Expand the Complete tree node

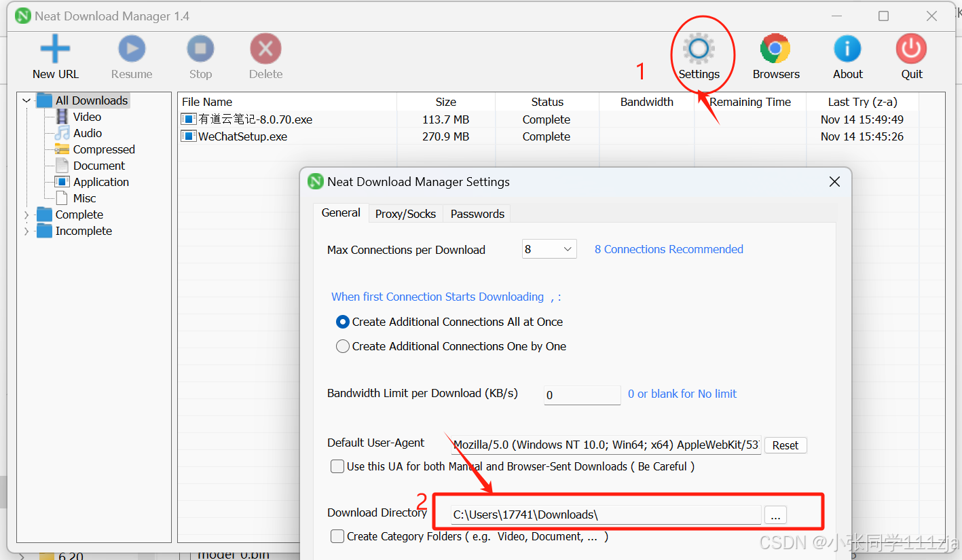pyautogui.click(x=26, y=214)
